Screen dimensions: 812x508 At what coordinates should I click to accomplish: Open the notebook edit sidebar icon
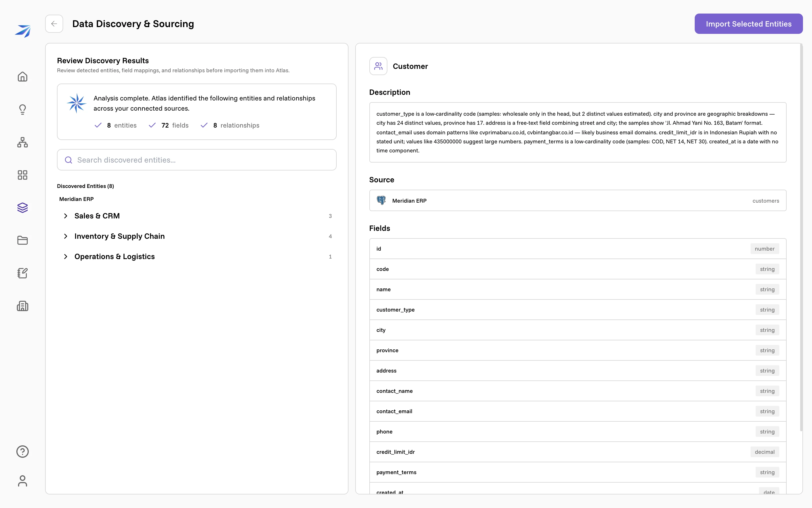[23, 273]
